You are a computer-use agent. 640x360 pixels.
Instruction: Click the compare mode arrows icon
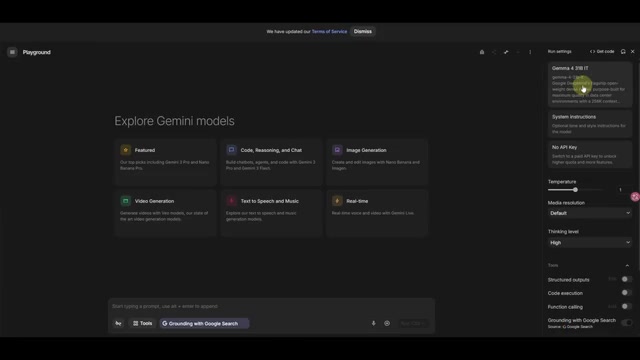(506, 52)
